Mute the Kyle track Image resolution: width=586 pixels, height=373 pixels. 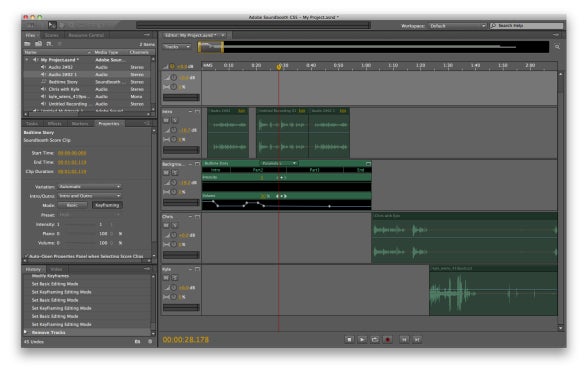[166, 278]
